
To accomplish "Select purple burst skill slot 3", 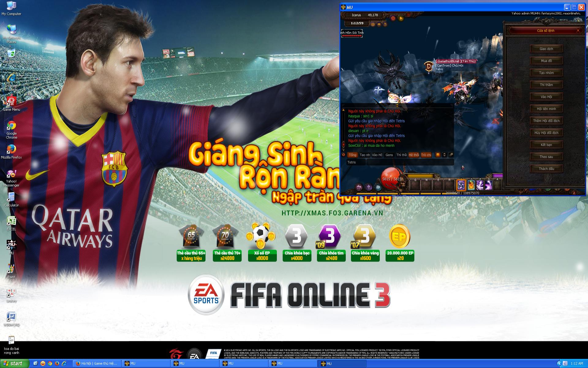I will pyautogui.click(x=488, y=185).
